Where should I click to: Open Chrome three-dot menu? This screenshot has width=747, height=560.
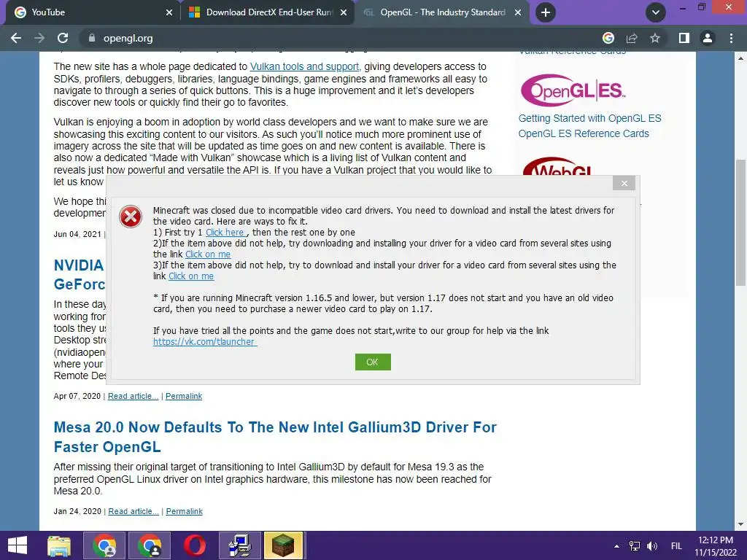[731, 38]
